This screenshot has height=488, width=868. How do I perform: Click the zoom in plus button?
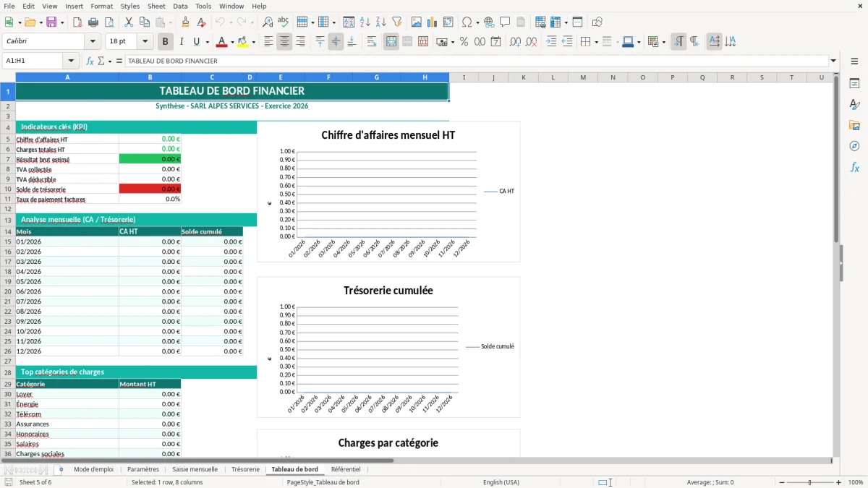[839, 482]
